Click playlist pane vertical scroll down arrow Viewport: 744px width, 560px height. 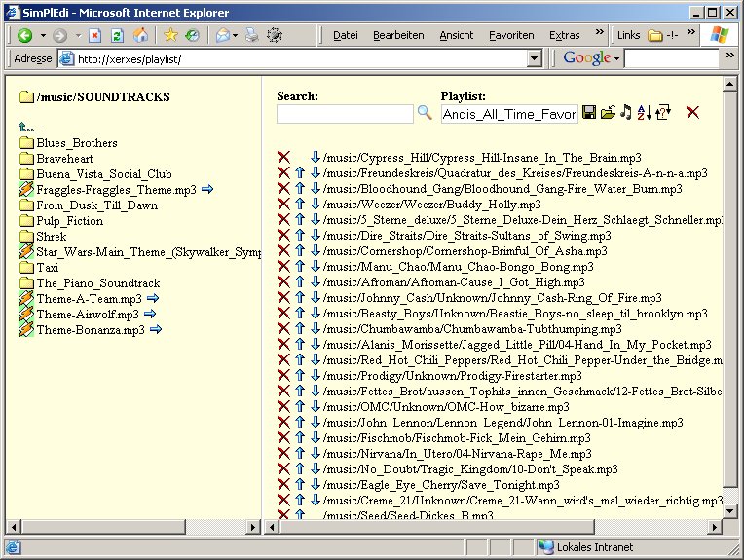tap(729, 511)
